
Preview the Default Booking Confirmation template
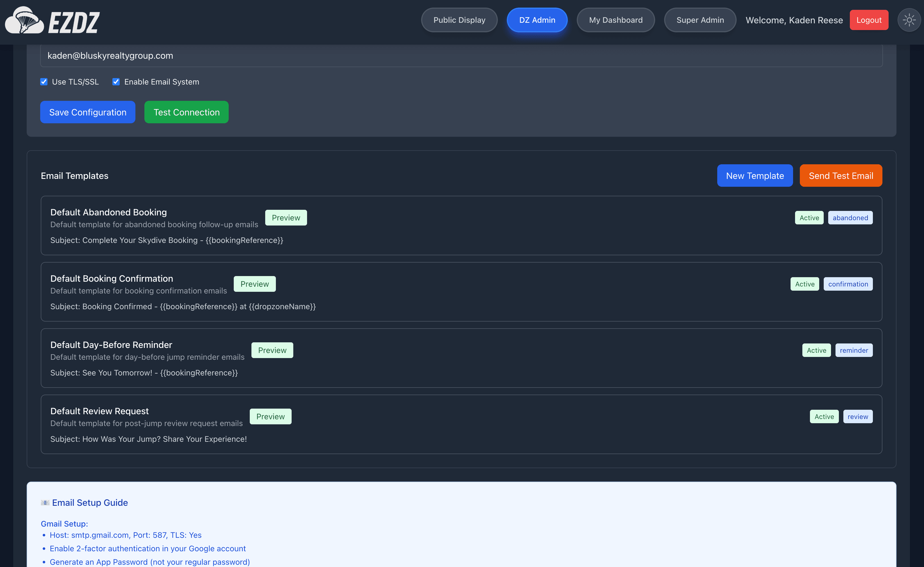255,284
